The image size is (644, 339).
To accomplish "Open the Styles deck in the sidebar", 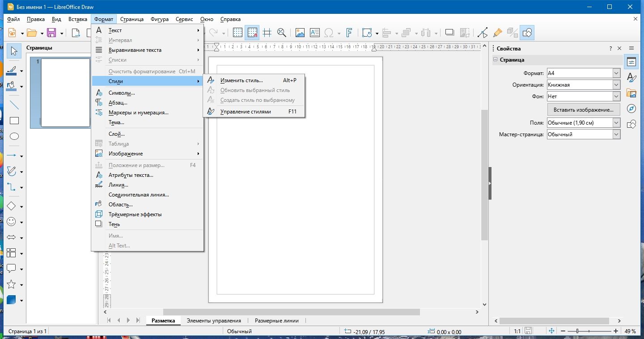I will [631, 77].
